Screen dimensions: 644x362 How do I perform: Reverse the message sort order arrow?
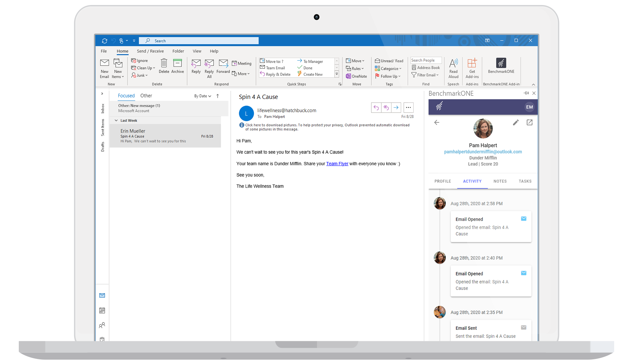pos(218,96)
